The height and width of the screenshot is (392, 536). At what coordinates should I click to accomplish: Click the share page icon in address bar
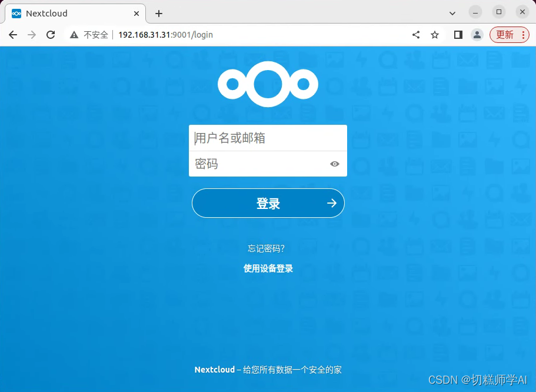[x=416, y=35]
